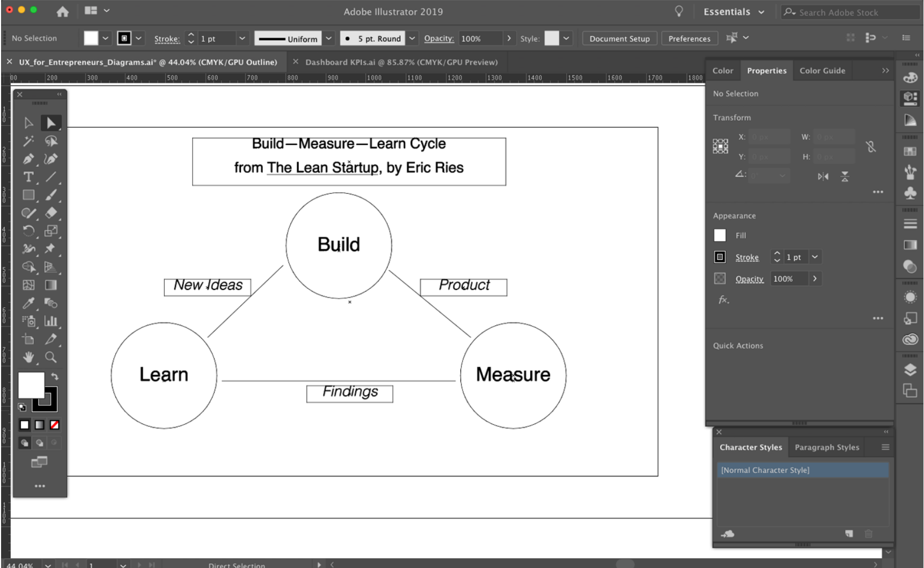
Task: Open the Creative Cloud Libraries panel icon
Action: [x=910, y=339]
